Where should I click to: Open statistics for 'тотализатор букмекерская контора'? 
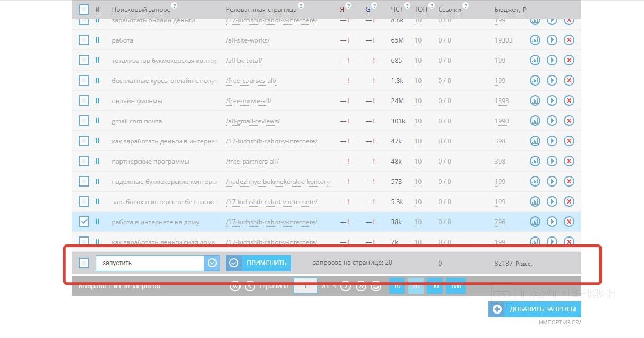click(x=535, y=60)
